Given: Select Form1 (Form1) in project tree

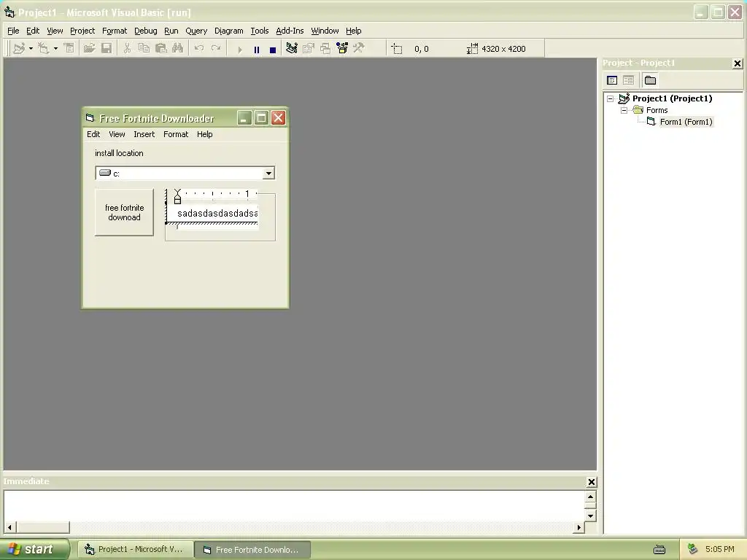Looking at the screenshot, I should (x=686, y=122).
